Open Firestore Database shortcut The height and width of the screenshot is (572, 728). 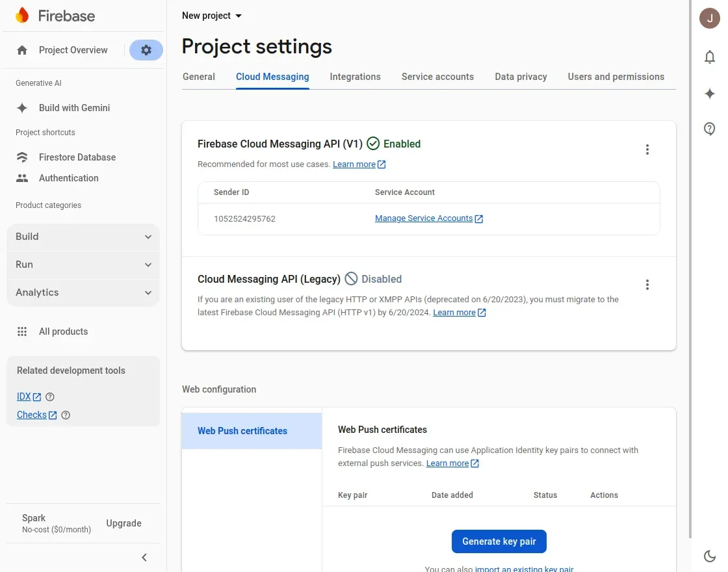point(77,157)
